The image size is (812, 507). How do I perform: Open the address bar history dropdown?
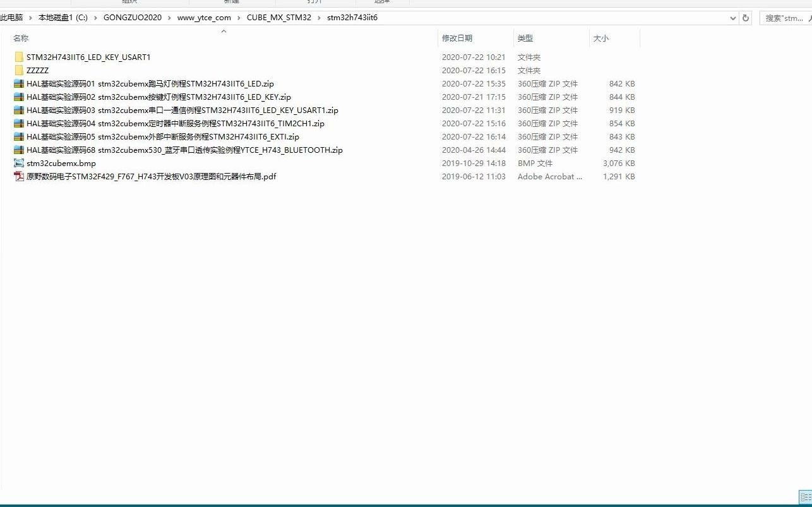point(733,18)
